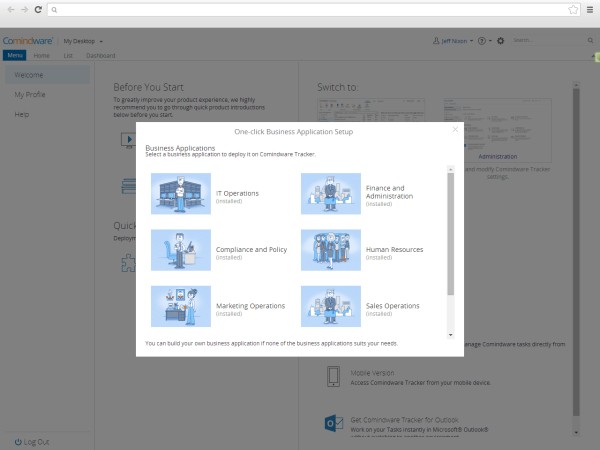Select the IT Operations application thumbnail
This screenshot has width=600, height=450.
pyautogui.click(x=181, y=194)
